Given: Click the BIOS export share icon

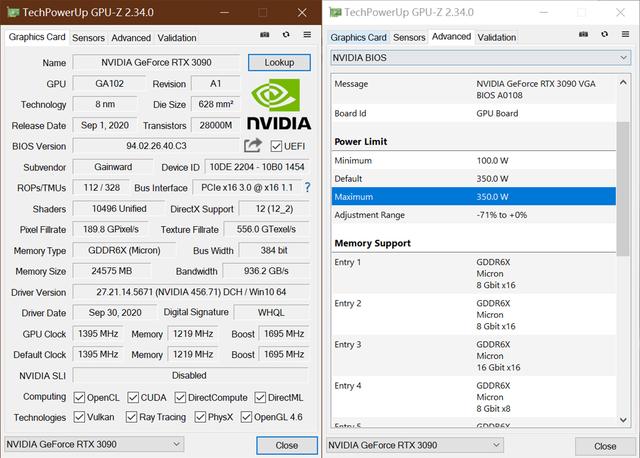Looking at the screenshot, I should tap(253, 145).
